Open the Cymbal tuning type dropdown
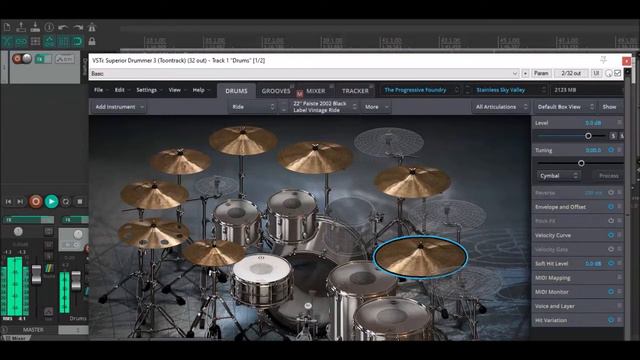Image resolution: width=640 pixels, height=360 pixels. tap(558, 176)
